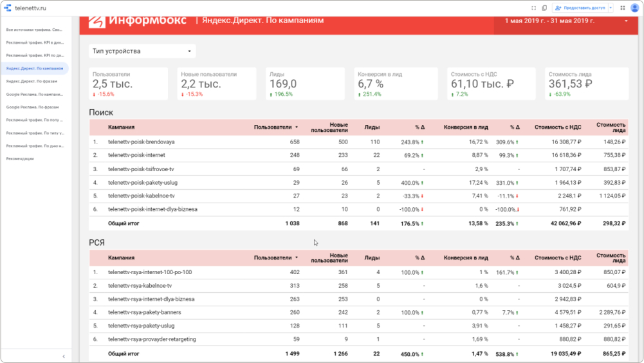This screenshot has height=363, width=644.
Task: Select row telenettv-rsya-pakety-uslug
Action: (x=358, y=326)
